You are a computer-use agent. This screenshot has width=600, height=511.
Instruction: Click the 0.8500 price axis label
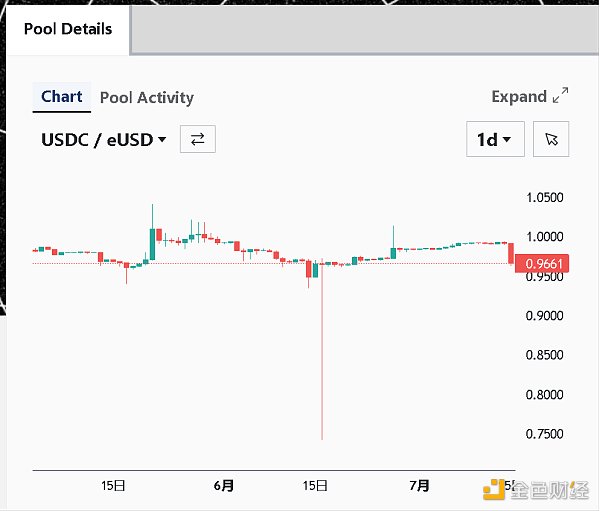pyautogui.click(x=544, y=355)
